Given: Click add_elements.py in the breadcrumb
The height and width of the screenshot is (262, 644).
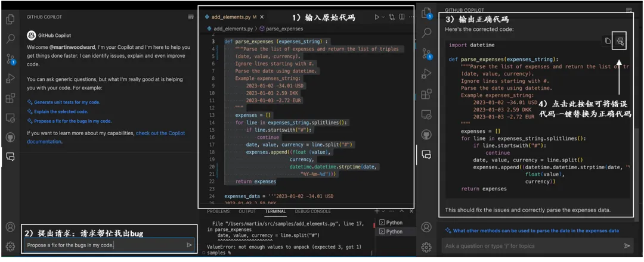Looking at the screenshot, I should [x=234, y=29].
